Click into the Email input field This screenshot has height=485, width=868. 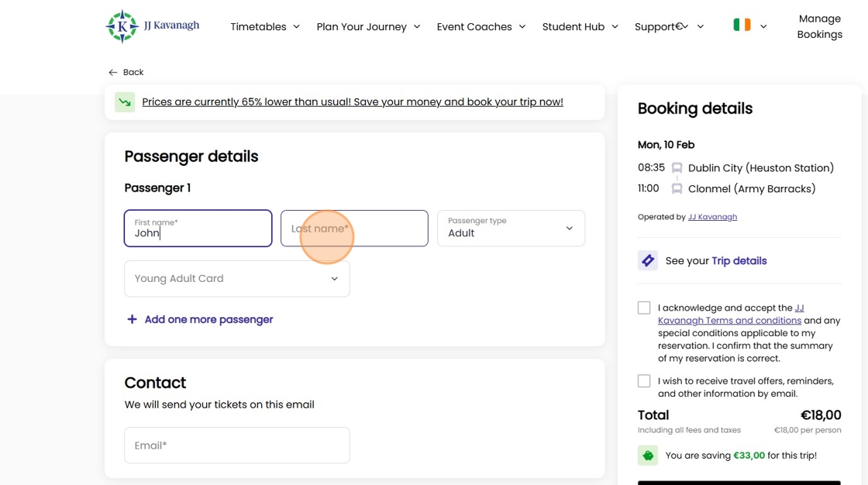click(236, 445)
